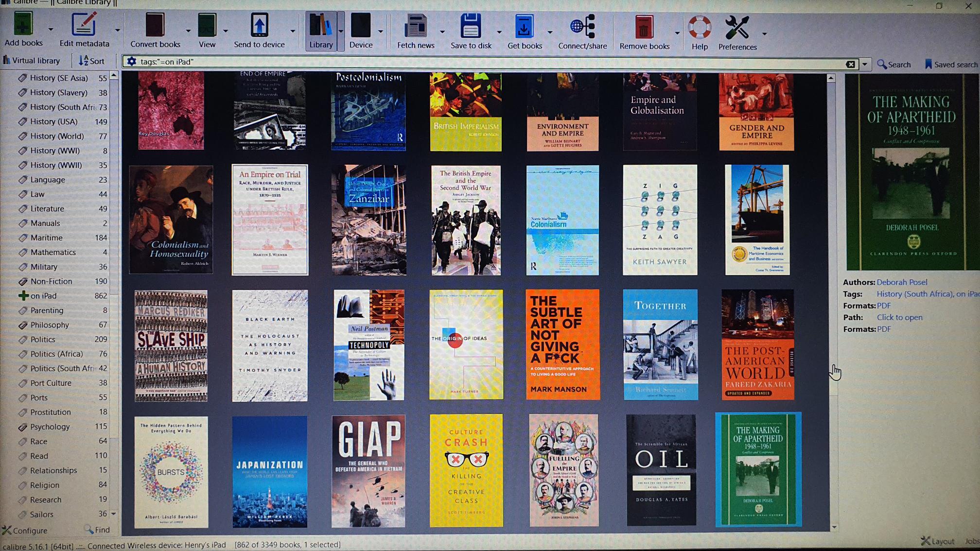The image size is (980, 551).
Task: Open Edit metadata tool
Action: point(84,25)
